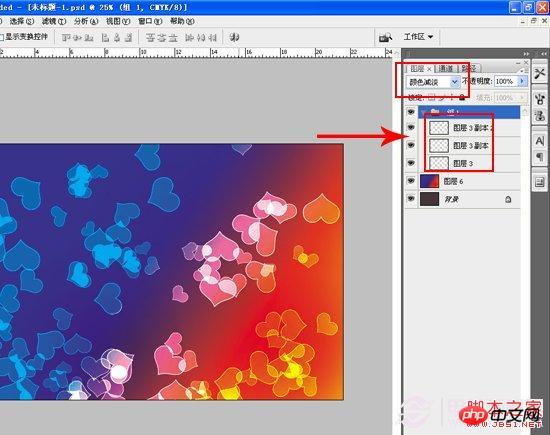Switch to the 路径 tab
This screenshot has width=550, height=435.
coord(469,69)
